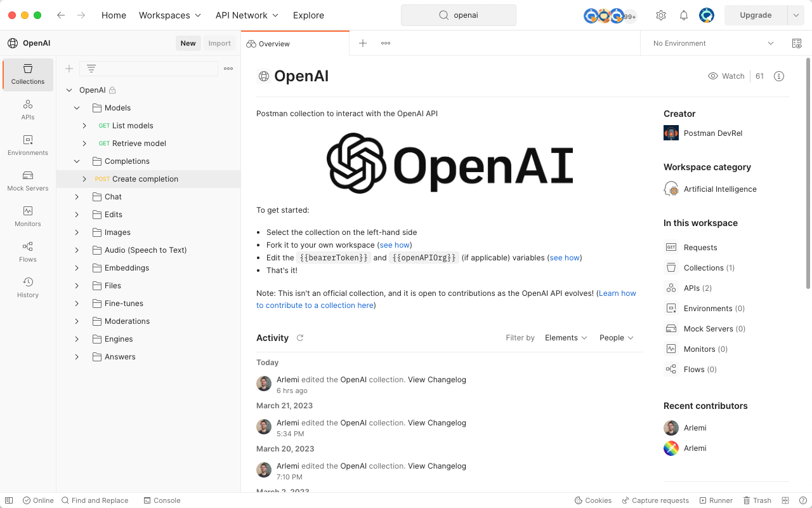This screenshot has height=508, width=812.
Task: Enable Capture requests
Action: 655,500
